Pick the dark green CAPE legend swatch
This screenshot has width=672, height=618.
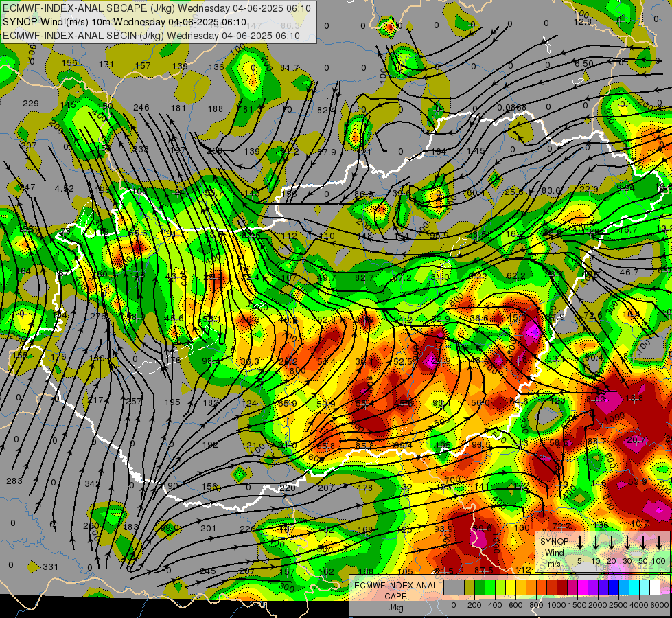[480, 587]
